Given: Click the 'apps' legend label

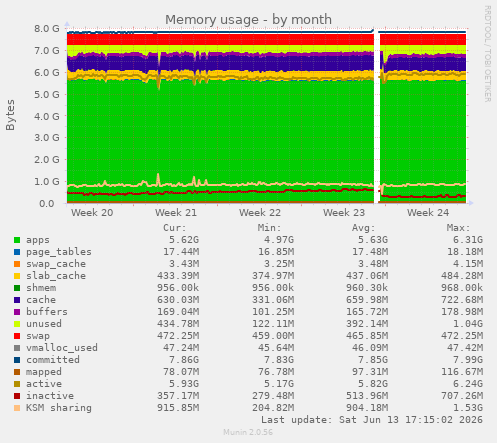Looking at the screenshot, I should [x=38, y=240].
